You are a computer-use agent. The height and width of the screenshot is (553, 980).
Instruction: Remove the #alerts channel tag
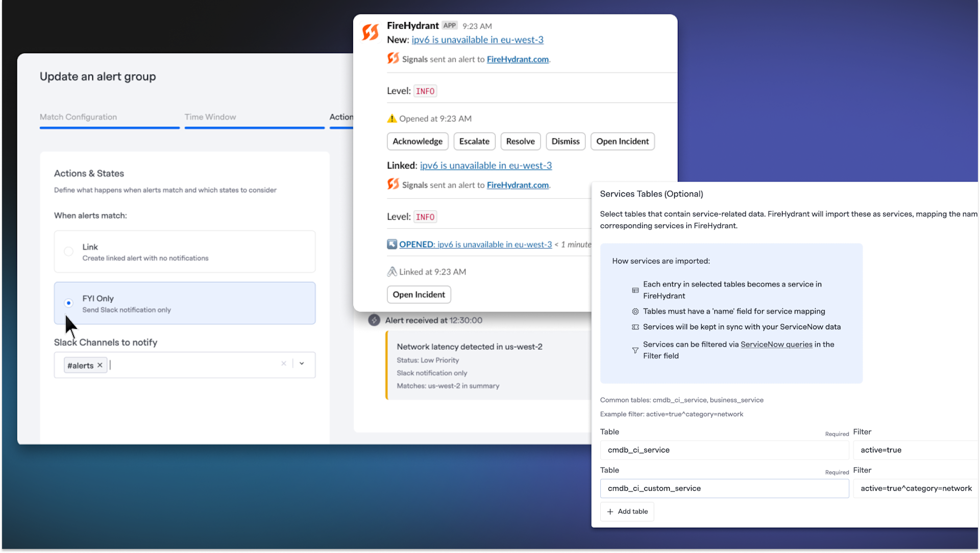(x=100, y=365)
